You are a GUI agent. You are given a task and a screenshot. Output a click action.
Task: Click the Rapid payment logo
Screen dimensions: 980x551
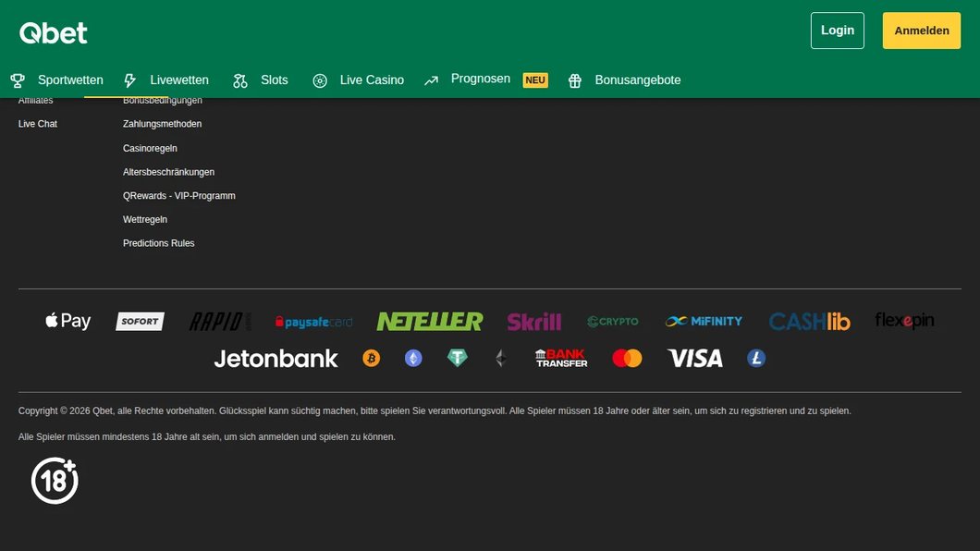point(220,321)
